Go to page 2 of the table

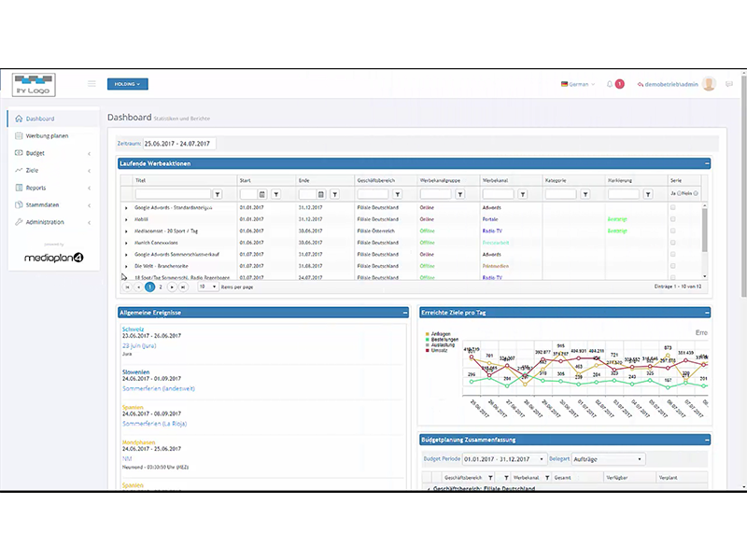(160, 287)
